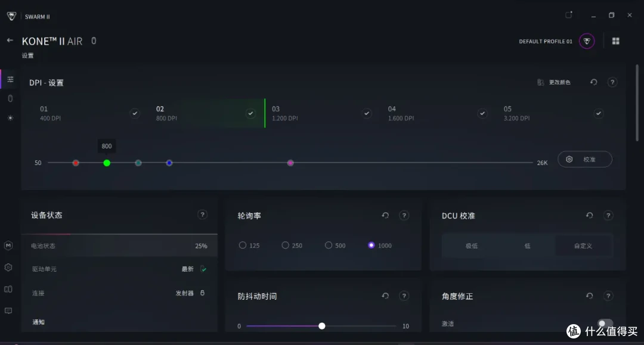Choose 自定义 DCU option
This screenshot has height=345, width=644.
click(583, 245)
